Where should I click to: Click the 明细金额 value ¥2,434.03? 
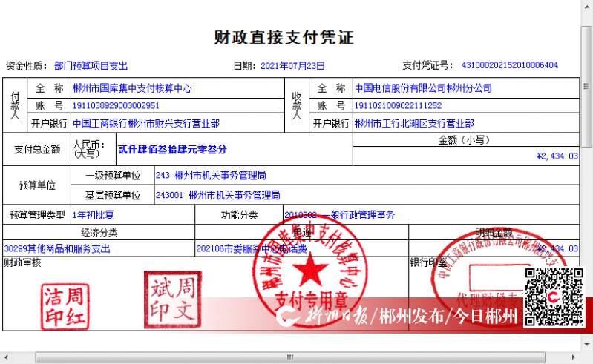tap(557, 249)
